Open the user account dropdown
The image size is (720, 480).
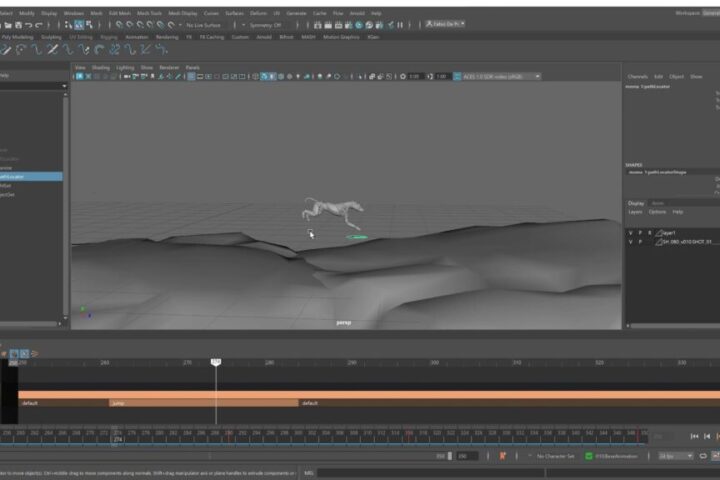[445, 24]
